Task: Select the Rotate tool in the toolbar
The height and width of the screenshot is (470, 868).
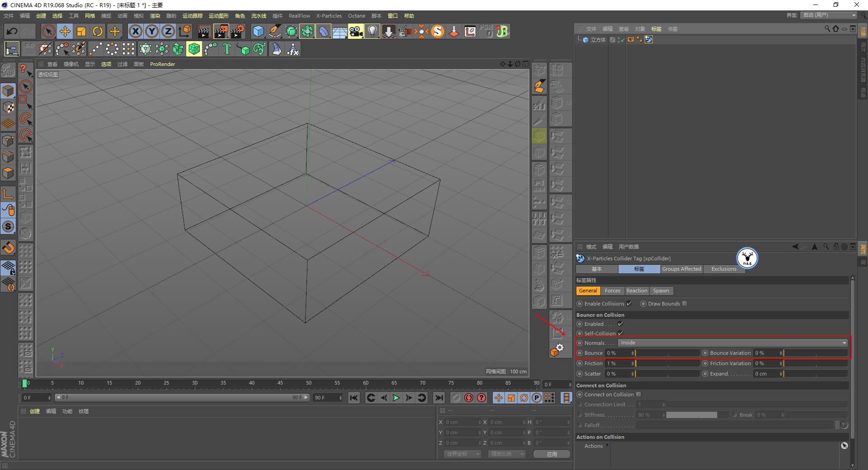Action: coord(98,31)
